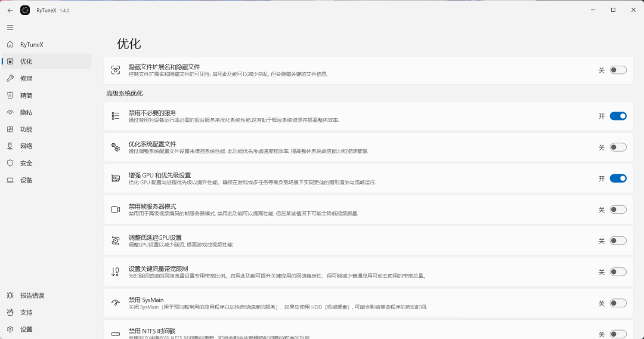The height and width of the screenshot is (339, 644).
Task: Click the back arrow in title bar
Action: coord(10,10)
